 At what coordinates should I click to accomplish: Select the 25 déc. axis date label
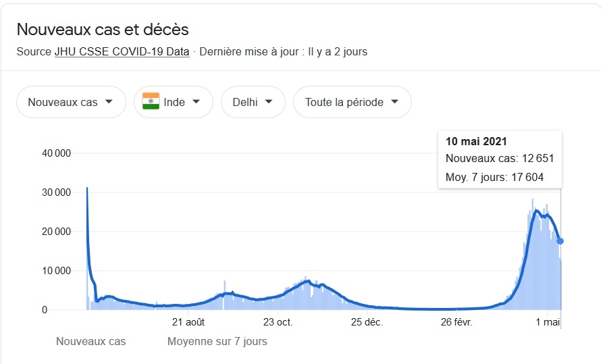367,322
